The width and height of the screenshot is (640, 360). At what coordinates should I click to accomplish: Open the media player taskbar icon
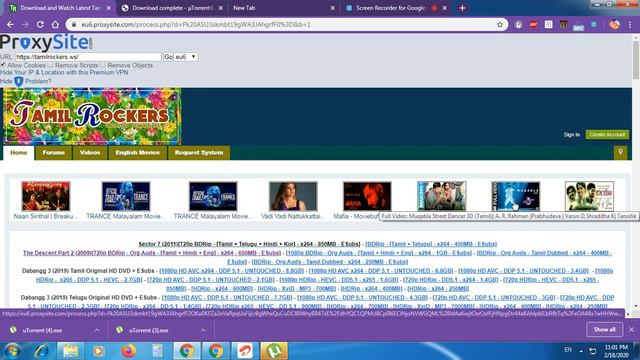(x=98, y=351)
